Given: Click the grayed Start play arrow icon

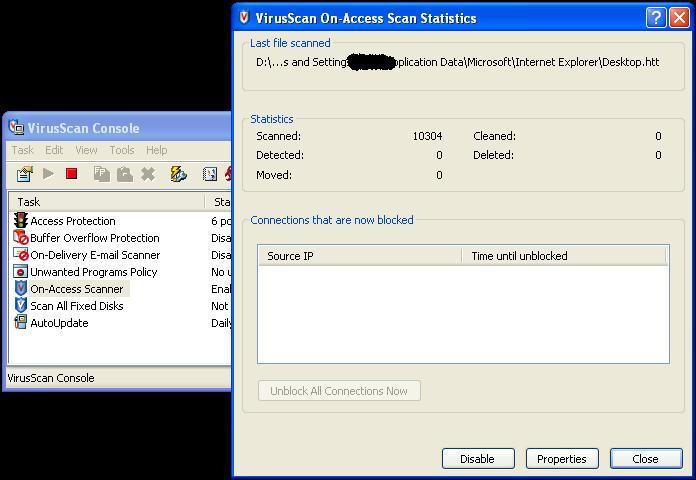Looking at the screenshot, I should tap(48, 174).
